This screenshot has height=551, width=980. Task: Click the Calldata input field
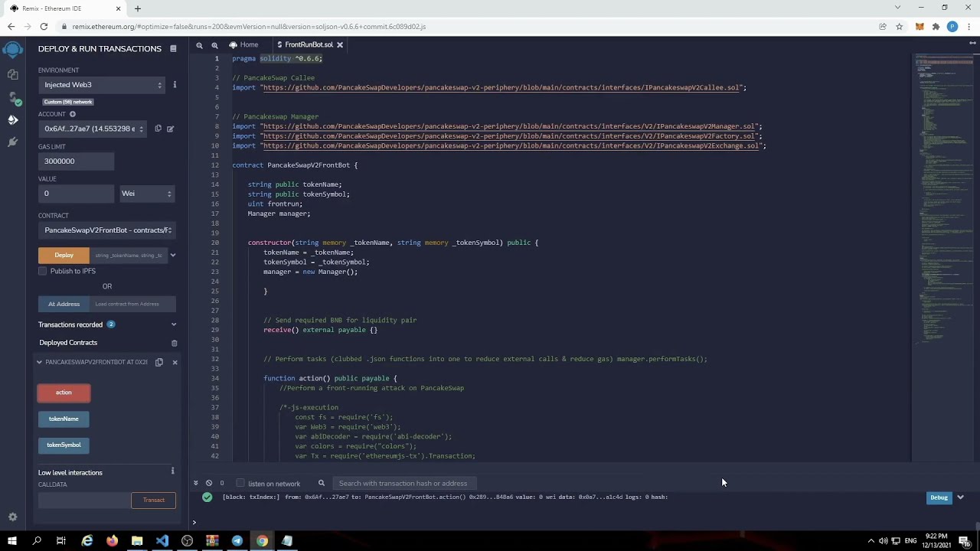pos(84,500)
